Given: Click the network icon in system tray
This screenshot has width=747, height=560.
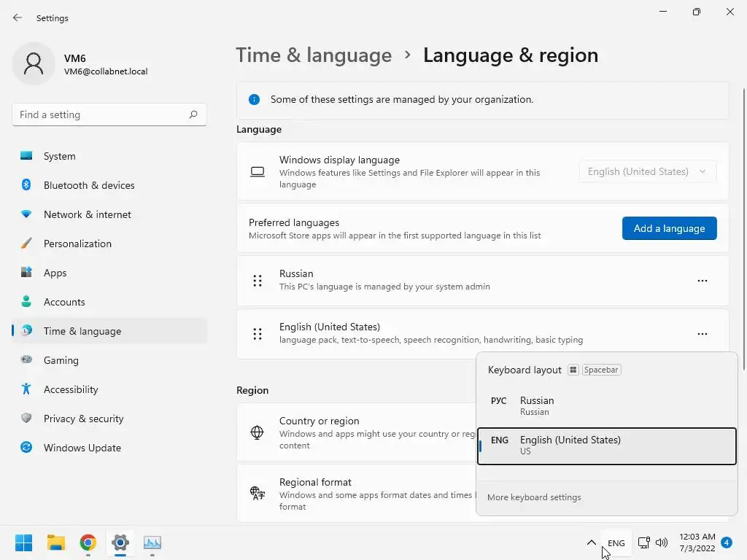Looking at the screenshot, I should tap(643, 542).
